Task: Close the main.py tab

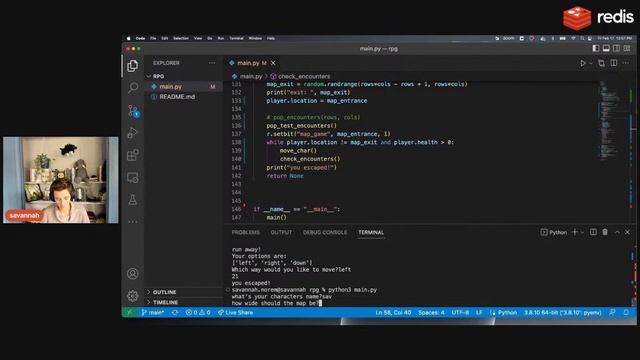Action: (x=273, y=63)
